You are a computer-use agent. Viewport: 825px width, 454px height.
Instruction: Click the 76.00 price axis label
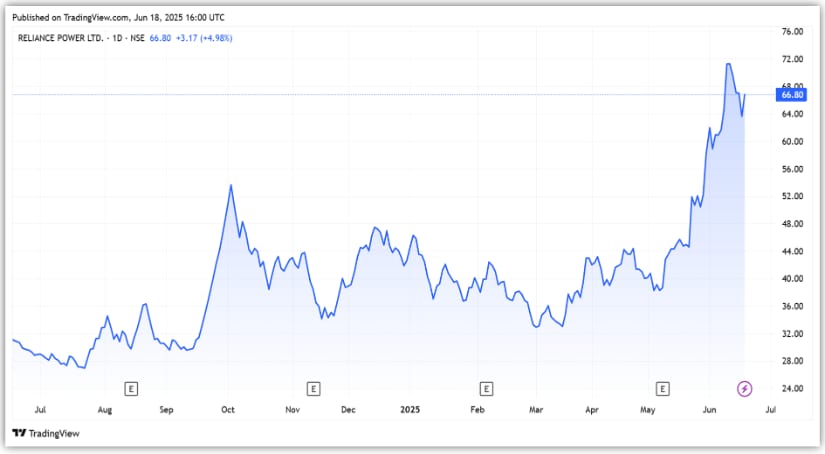tap(792, 32)
